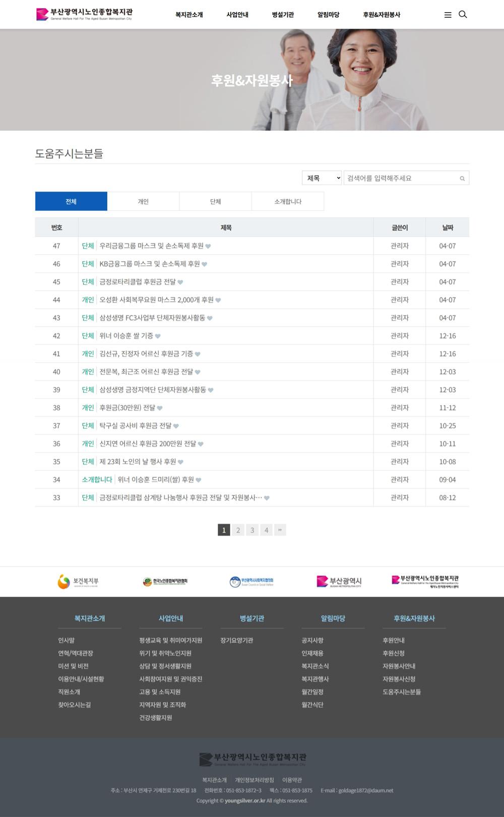Click heart icon next to 금정로타리클럽 후원금 전달
This screenshot has width=504, height=817.
coord(180,282)
